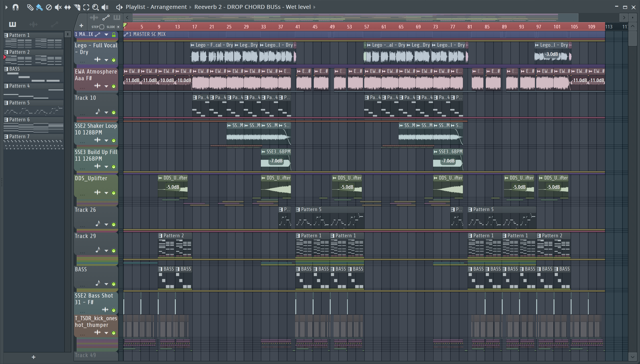Image resolution: width=640 pixels, height=364 pixels.
Task: Select the Slip tool
Action: (68, 7)
